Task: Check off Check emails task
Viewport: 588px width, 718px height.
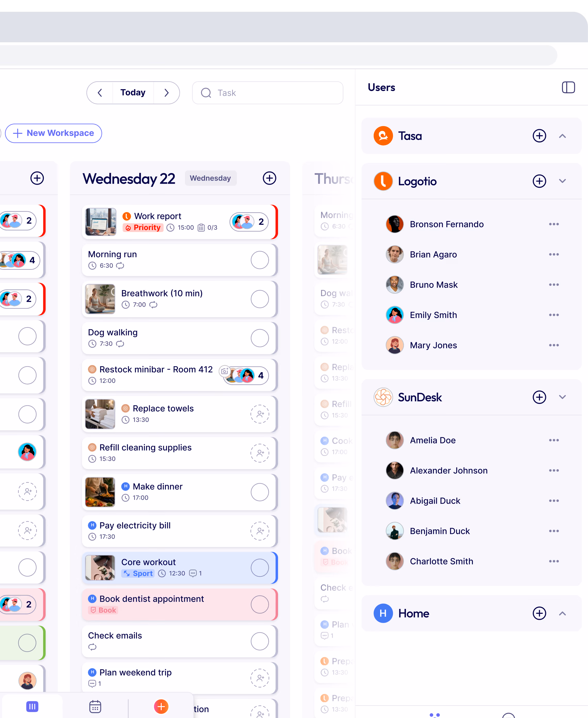Action: point(259,641)
